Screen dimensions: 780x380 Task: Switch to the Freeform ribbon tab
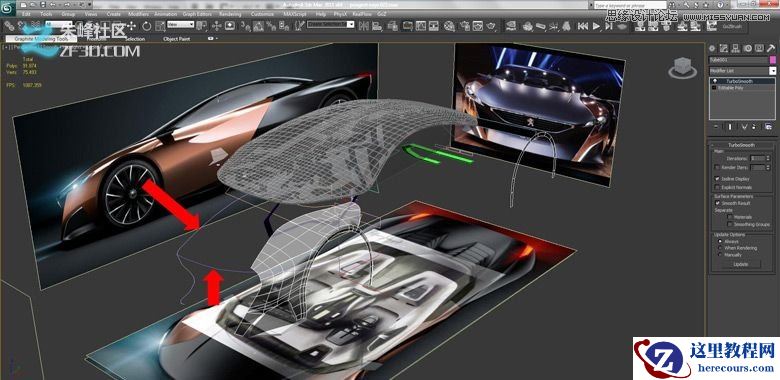(x=96, y=39)
